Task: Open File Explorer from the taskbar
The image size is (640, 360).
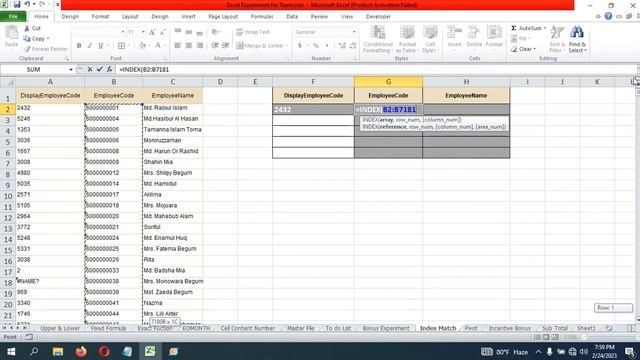Action: pos(58,351)
